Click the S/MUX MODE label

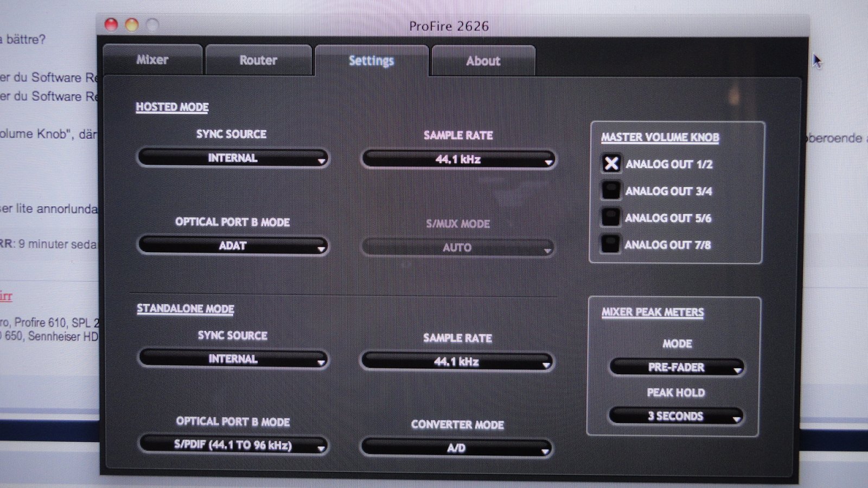click(x=458, y=224)
